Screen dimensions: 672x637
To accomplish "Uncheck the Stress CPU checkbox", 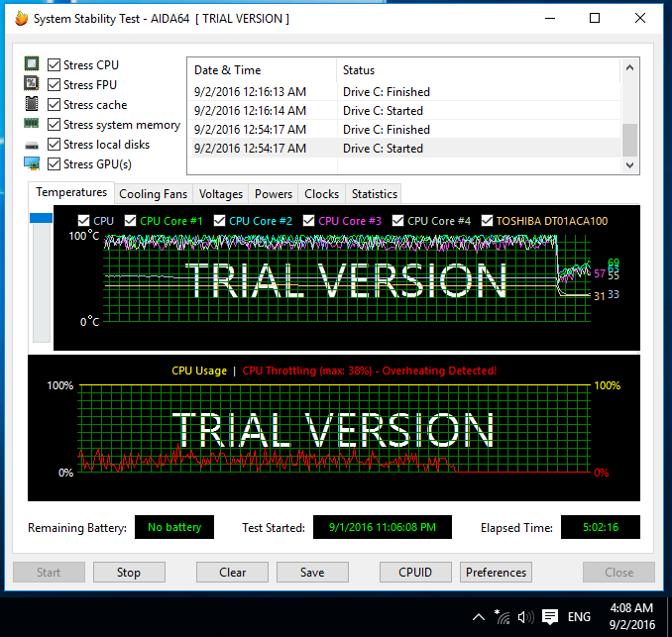I will [x=54, y=65].
